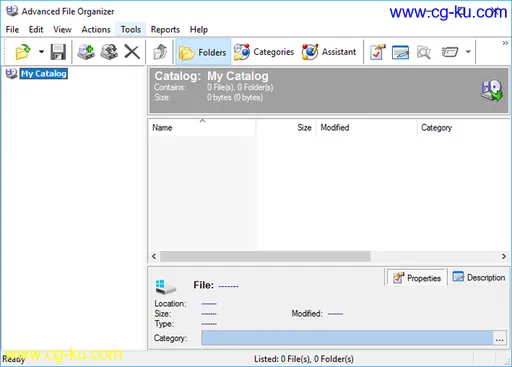The height and width of the screenshot is (367, 512).
Task: Expand the open catalog dropdown arrow
Action: (41, 52)
